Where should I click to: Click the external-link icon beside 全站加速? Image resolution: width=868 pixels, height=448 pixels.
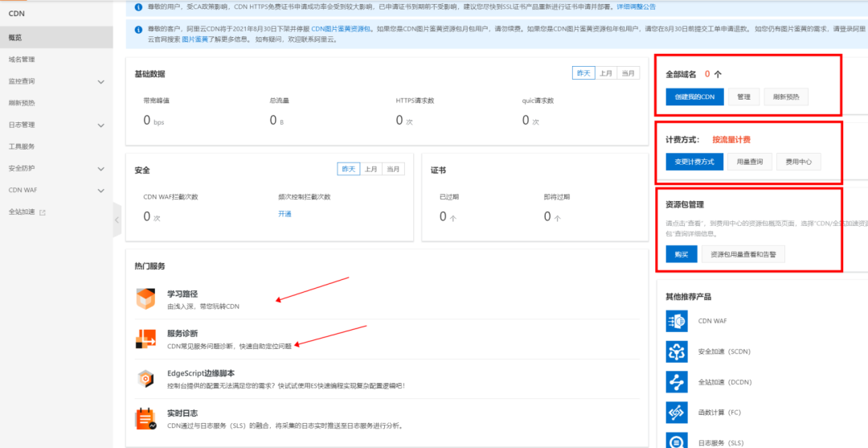coord(43,212)
